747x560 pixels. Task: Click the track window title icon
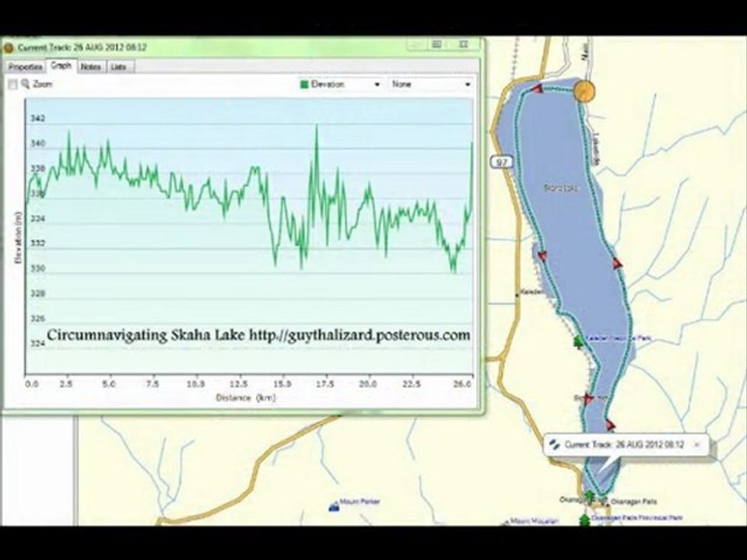pos(9,47)
